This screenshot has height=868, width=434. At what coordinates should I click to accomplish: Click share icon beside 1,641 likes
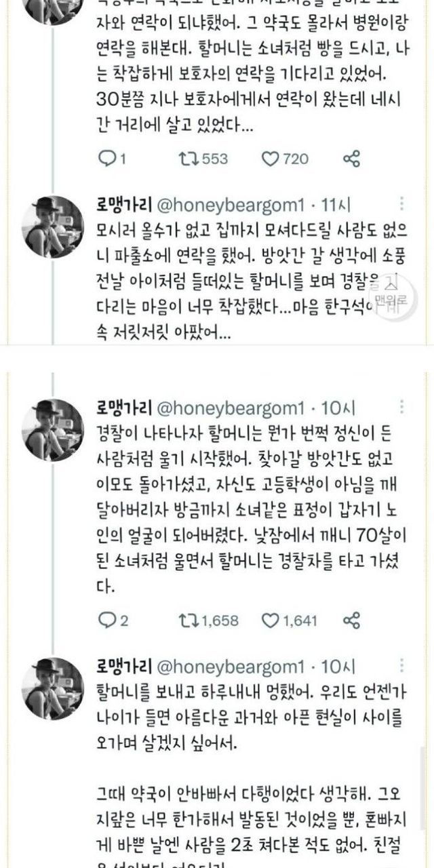click(x=351, y=620)
